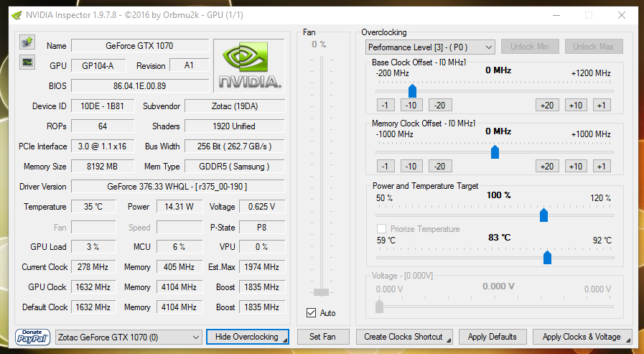This screenshot has height=354, width=644.
Task: Click the Est.Max value 1974 MHz
Action: (x=261, y=267)
